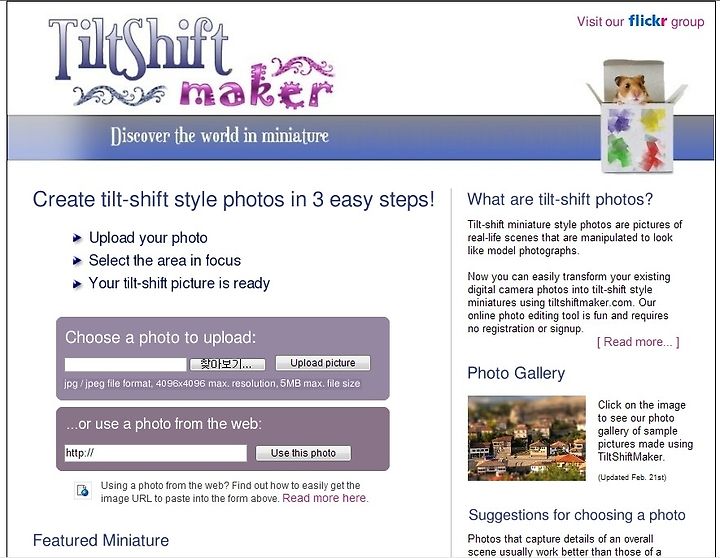Open the Photo Gallery miniature town thumbnail
Image resolution: width=720 pixels, height=558 pixels.
click(x=527, y=438)
